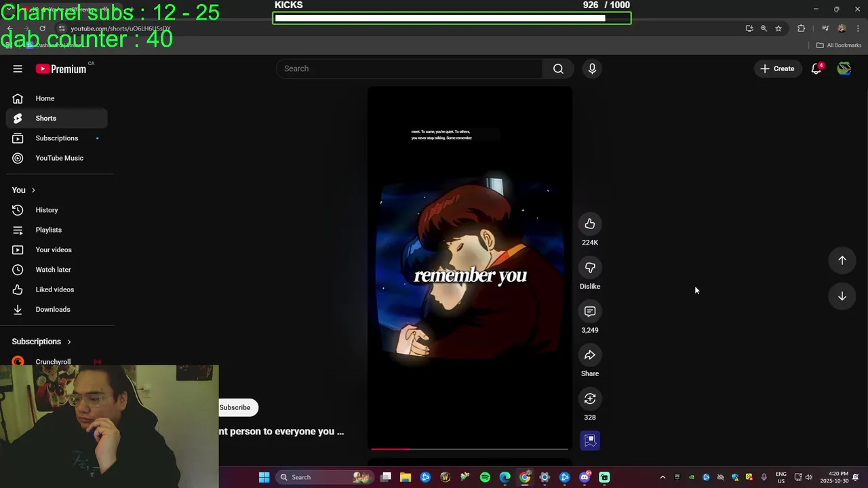Start voice search with microphone icon
This screenshot has width=868, height=488.
pos(592,68)
